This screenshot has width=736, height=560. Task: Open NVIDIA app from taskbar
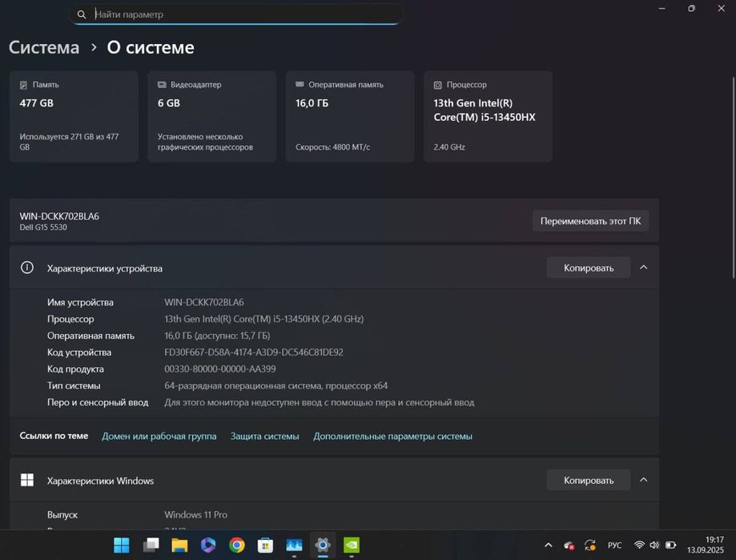pos(351,545)
